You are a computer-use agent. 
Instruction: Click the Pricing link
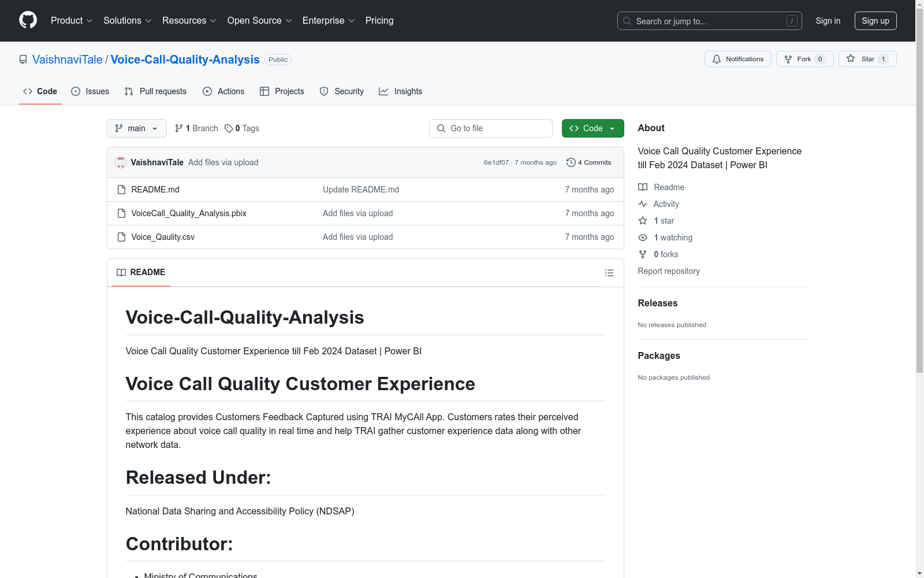[x=379, y=20]
